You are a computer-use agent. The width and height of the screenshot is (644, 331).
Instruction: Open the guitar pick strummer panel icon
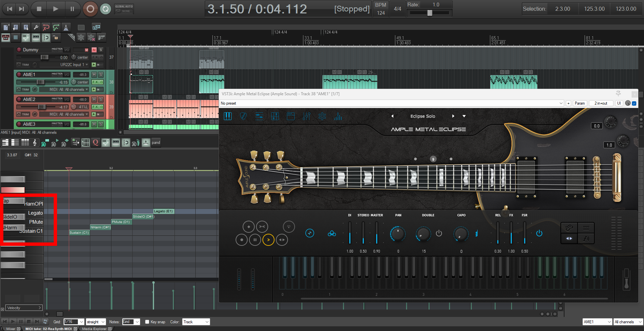243,116
